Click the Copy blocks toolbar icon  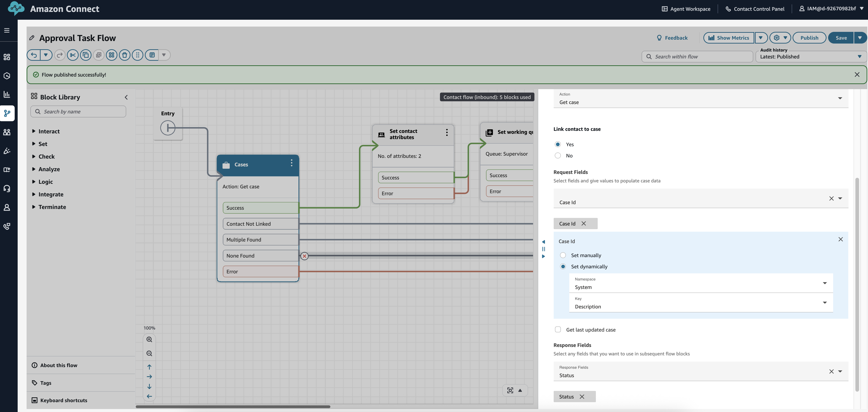point(86,55)
